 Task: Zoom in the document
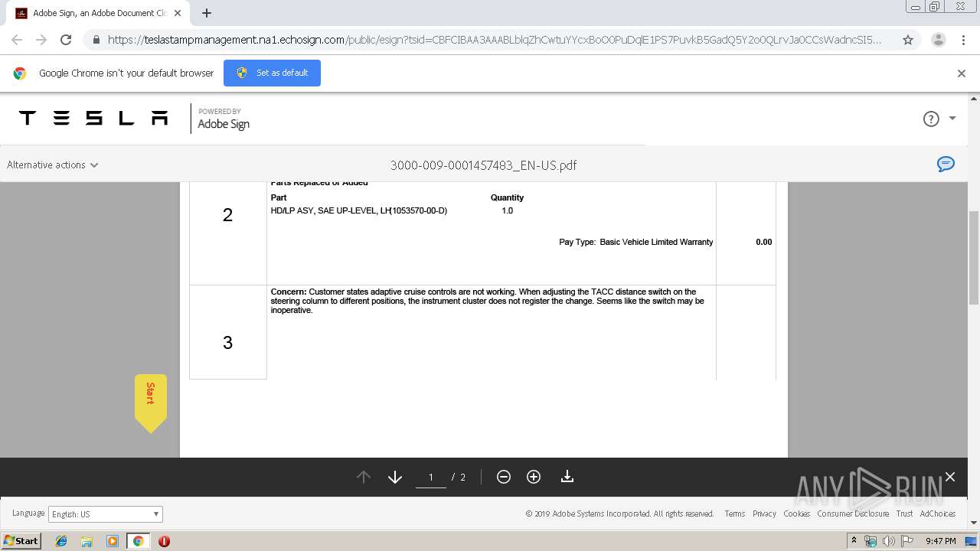coord(534,477)
